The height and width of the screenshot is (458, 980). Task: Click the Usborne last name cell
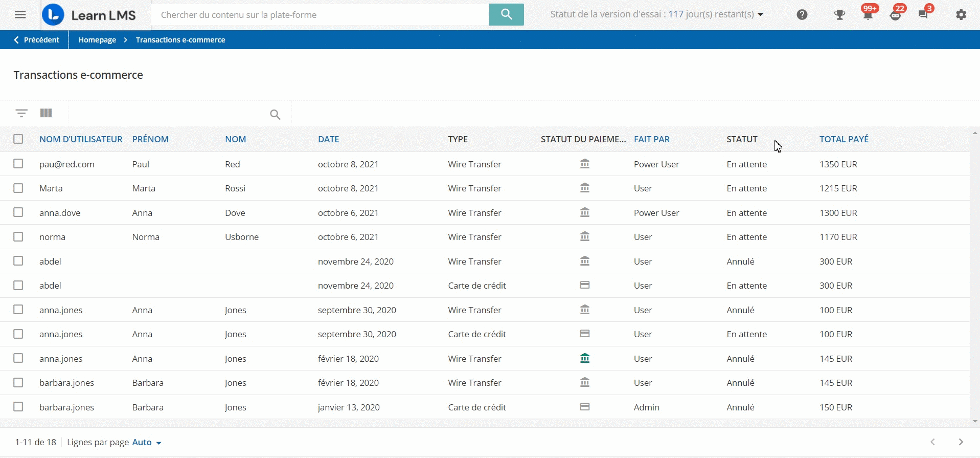242,237
